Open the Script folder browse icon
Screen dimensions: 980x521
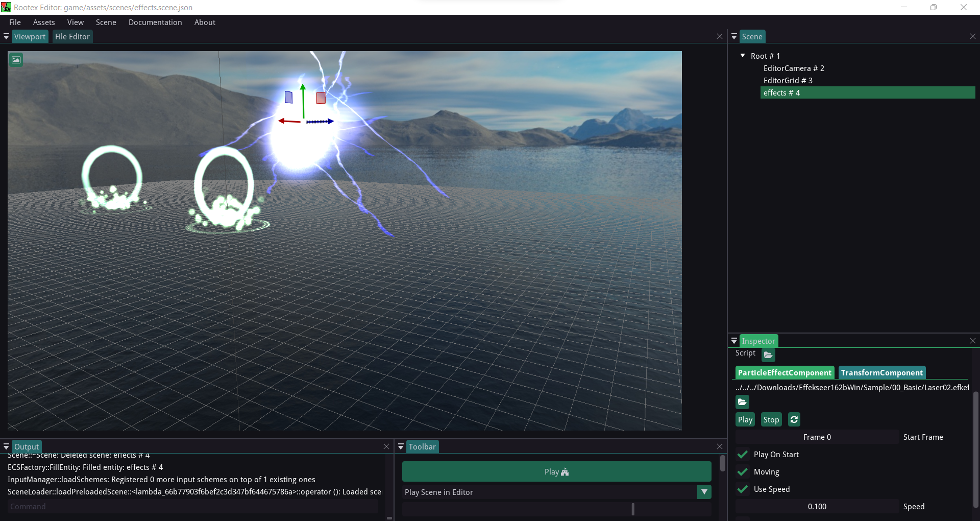pos(768,354)
